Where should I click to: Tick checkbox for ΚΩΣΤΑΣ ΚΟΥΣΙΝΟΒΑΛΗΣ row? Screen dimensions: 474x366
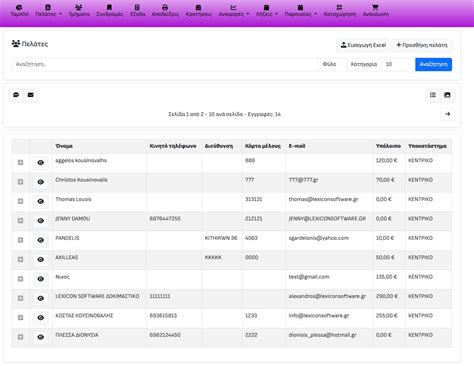(x=20, y=317)
